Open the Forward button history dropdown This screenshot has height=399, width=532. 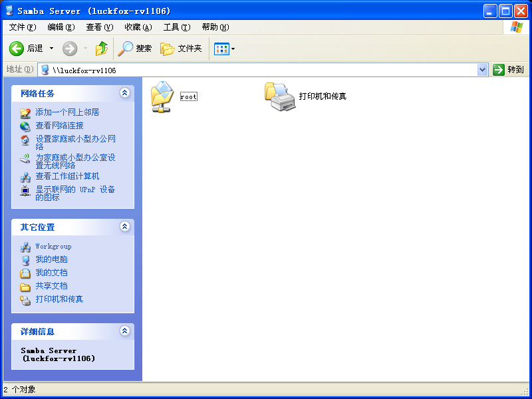pyautogui.click(x=85, y=49)
